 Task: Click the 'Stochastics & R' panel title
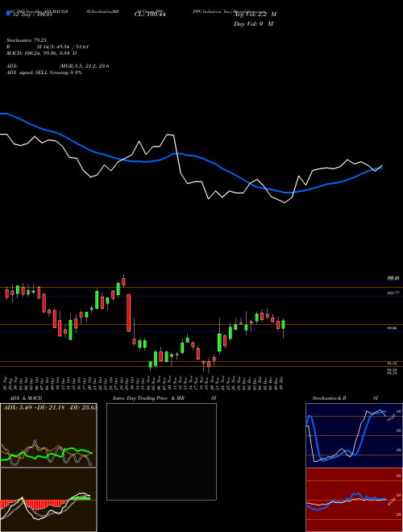[x=330, y=398]
